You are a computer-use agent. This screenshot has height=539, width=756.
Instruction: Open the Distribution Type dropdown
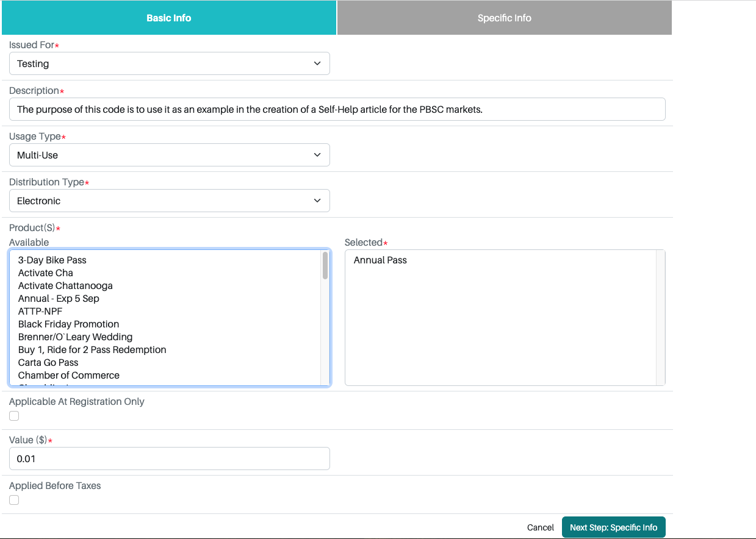(170, 201)
